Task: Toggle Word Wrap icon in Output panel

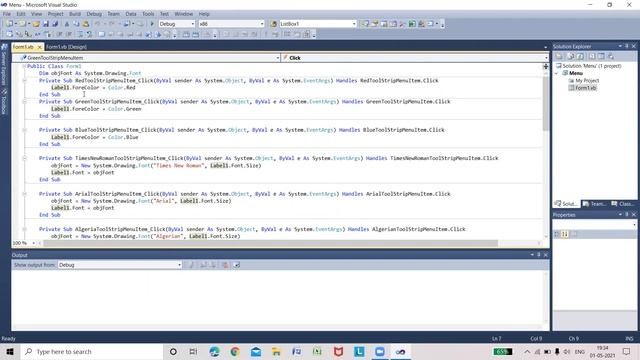Action: [x=236, y=265]
